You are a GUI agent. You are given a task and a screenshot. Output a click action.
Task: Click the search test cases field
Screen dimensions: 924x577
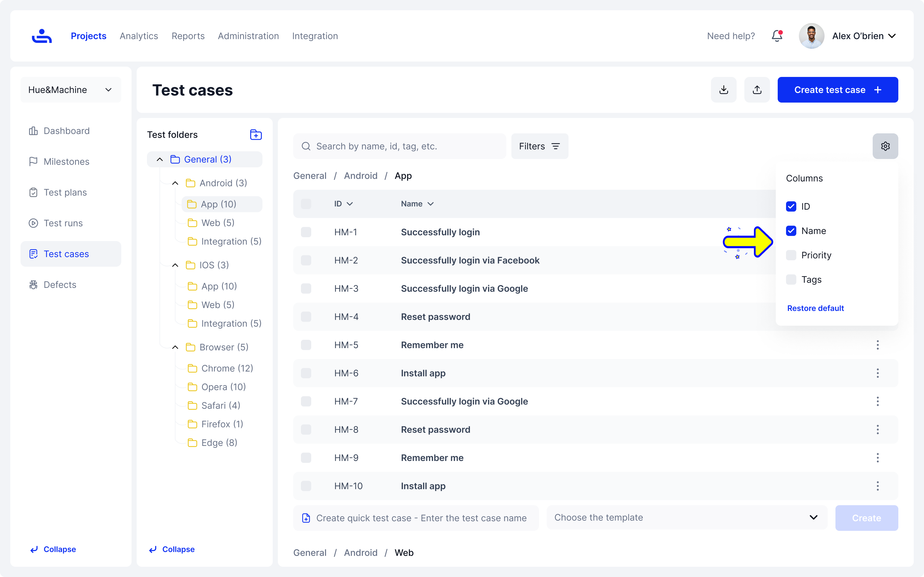[399, 146]
